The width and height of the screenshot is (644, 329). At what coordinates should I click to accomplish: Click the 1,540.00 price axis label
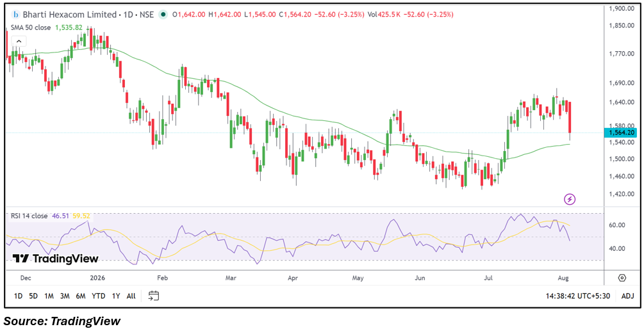pyautogui.click(x=623, y=142)
